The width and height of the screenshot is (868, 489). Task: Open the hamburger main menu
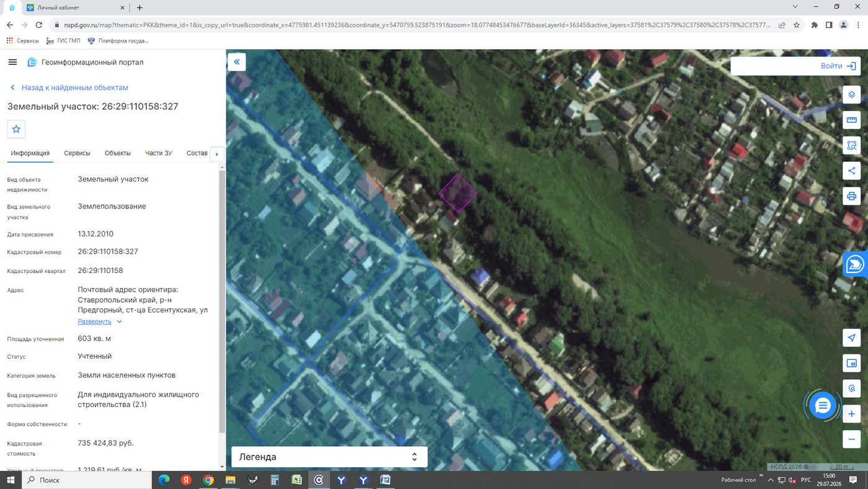click(12, 62)
